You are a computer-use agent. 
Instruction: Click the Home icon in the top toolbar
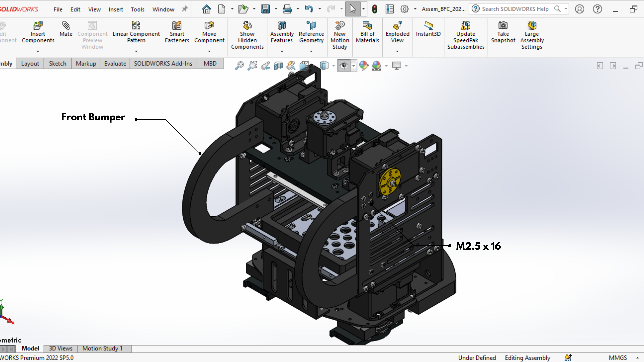click(207, 9)
